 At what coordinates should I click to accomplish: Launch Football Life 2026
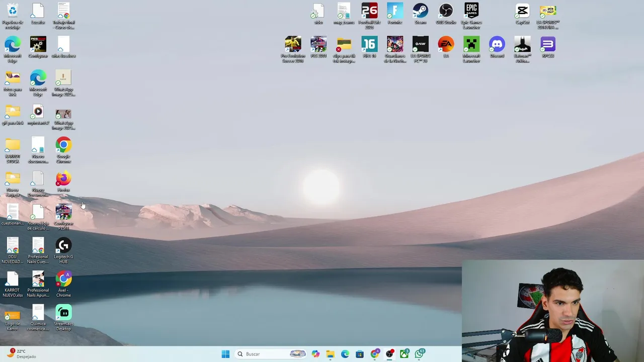[369, 16]
